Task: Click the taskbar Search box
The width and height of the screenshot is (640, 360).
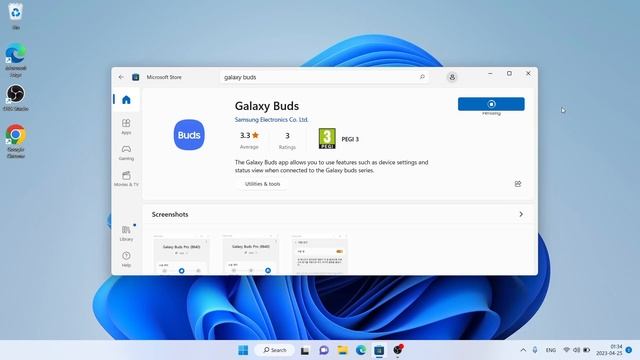Action: click(x=274, y=350)
